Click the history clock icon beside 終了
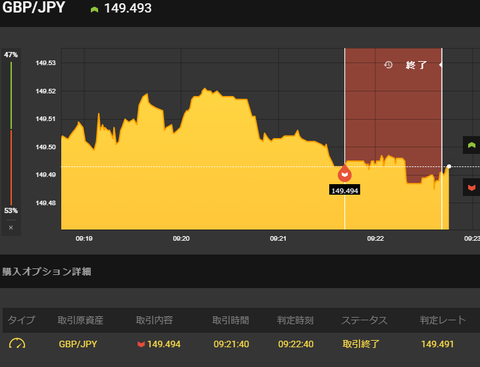 pos(388,65)
